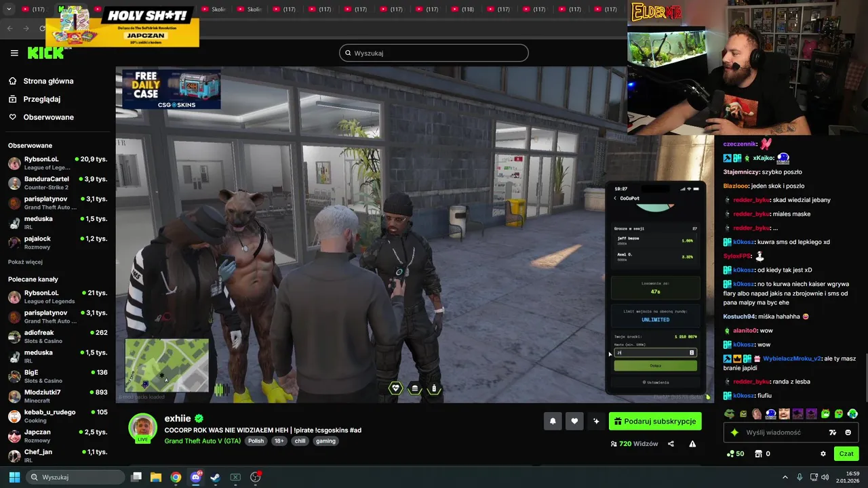Click username Blaziooo in chat

pyautogui.click(x=736, y=186)
